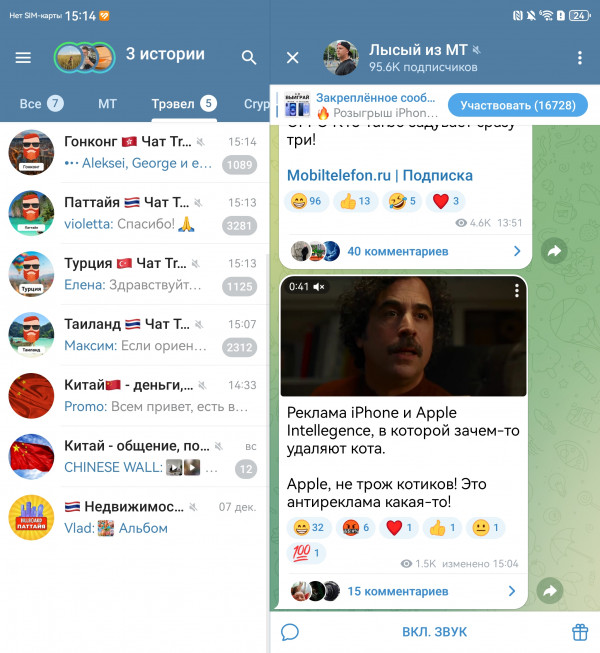Open the Таиланд Чат conversation
The width and height of the screenshot is (600, 653).
(134, 335)
